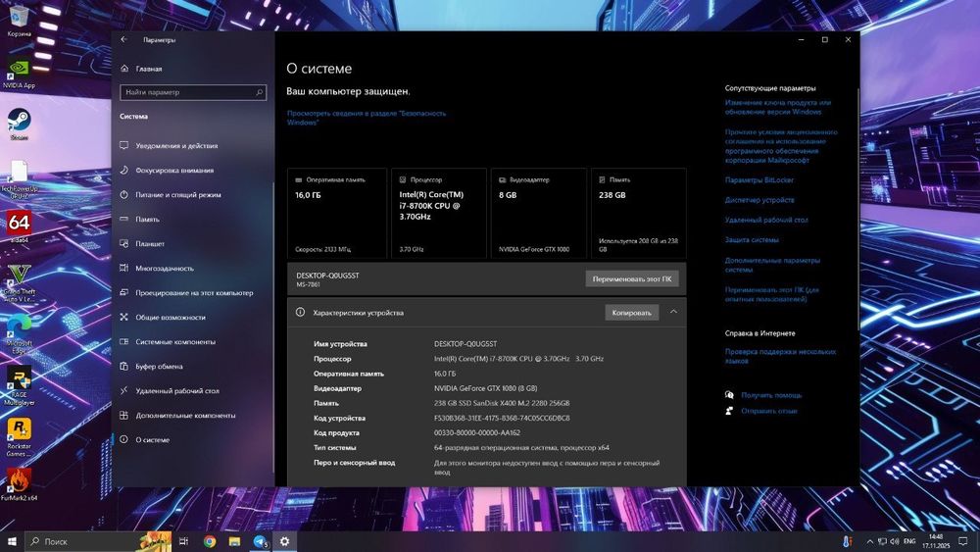Viewport: 980px width, 552px height.
Task: Open the Корзина recycle bin icon
Action: click(x=19, y=20)
